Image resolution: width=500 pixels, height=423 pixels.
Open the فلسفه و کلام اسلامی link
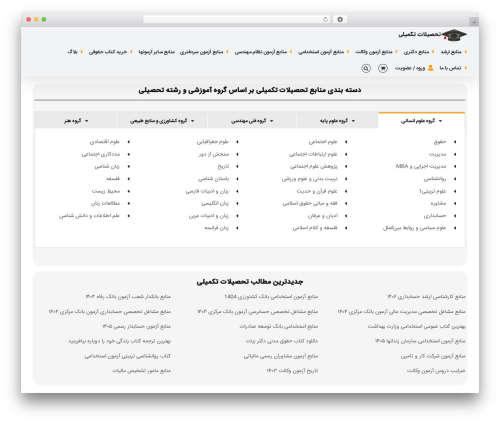pos(315,228)
